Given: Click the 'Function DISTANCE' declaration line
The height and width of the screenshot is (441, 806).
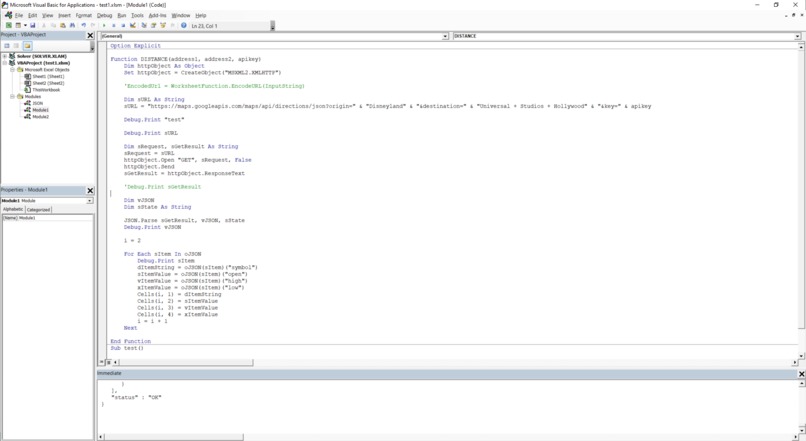Looking at the screenshot, I should point(186,59).
